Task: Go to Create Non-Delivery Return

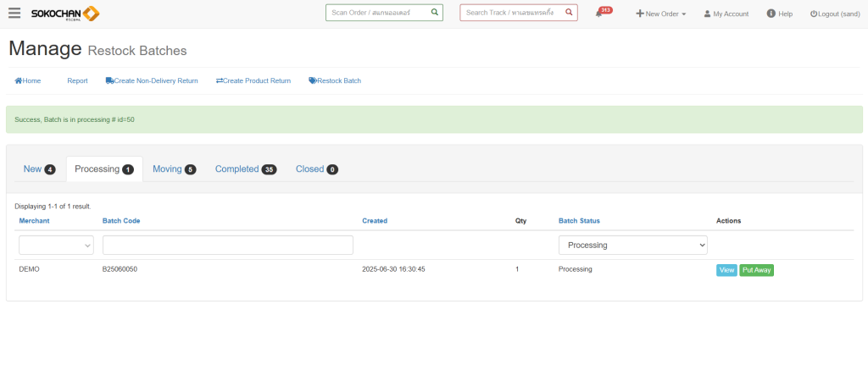Action: [x=152, y=81]
